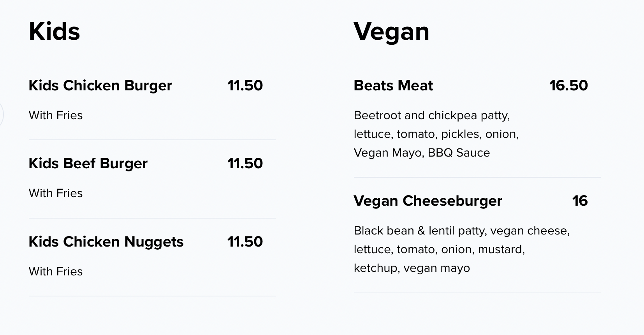644x335 pixels.
Task: Click the divider line beneath Beats Meat description
Action: click(477, 177)
